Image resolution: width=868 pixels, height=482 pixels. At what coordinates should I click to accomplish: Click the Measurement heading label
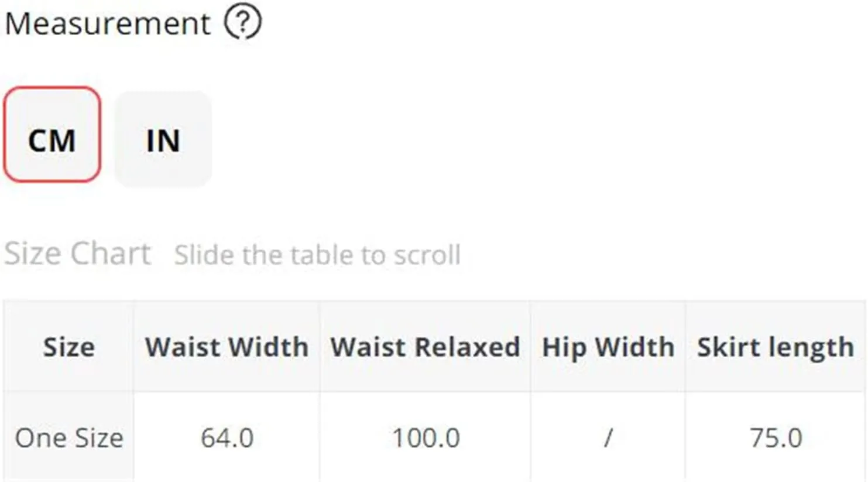pos(108,24)
